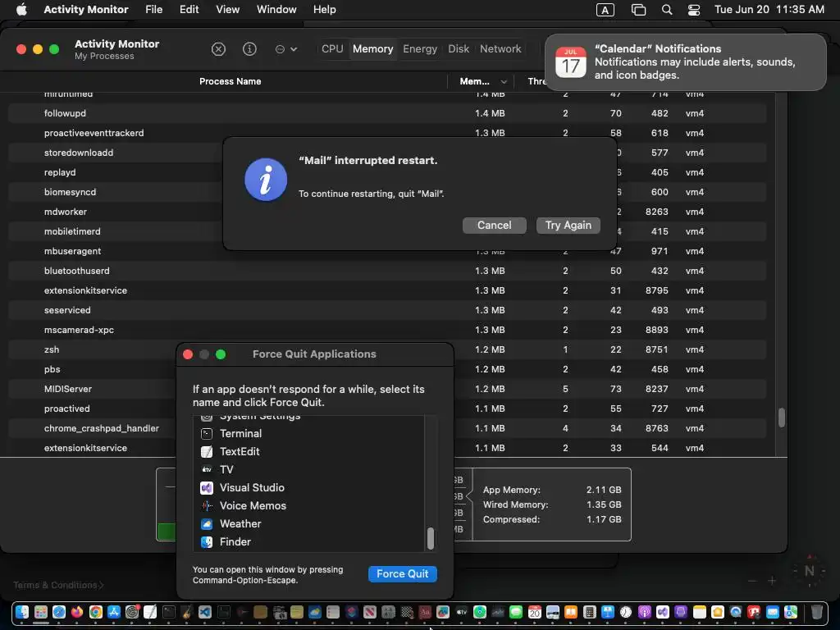Image resolution: width=840 pixels, height=630 pixels.
Task: Open Calendar from the Dock
Action: pos(534,612)
